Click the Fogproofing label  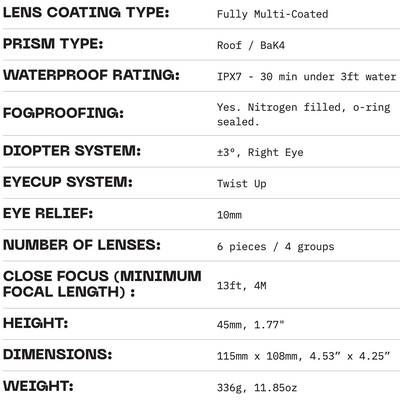63,113
